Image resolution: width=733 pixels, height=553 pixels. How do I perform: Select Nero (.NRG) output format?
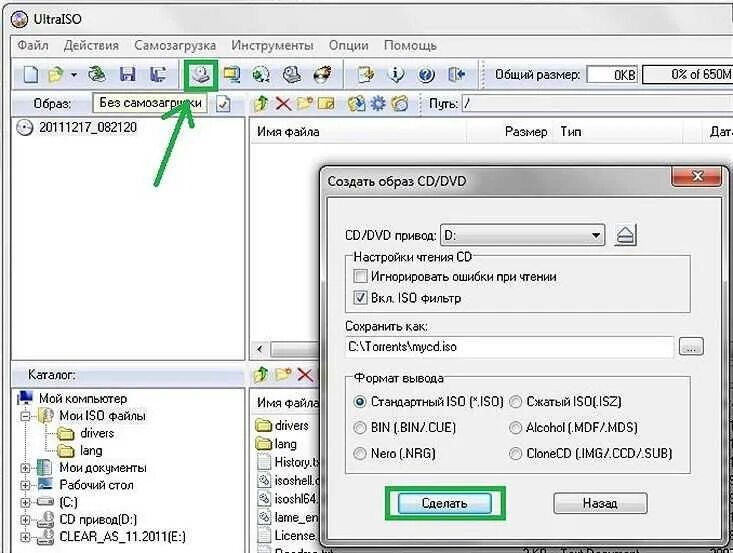pyautogui.click(x=359, y=453)
